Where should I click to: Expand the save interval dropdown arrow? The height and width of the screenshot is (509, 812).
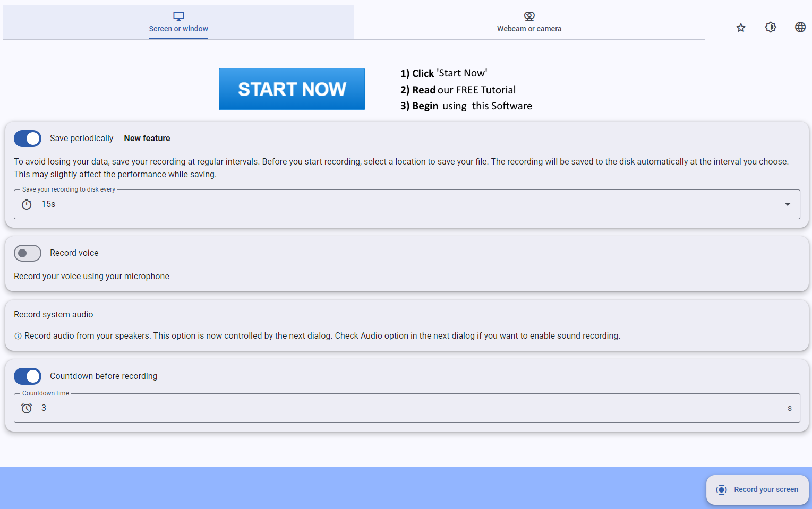click(788, 204)
